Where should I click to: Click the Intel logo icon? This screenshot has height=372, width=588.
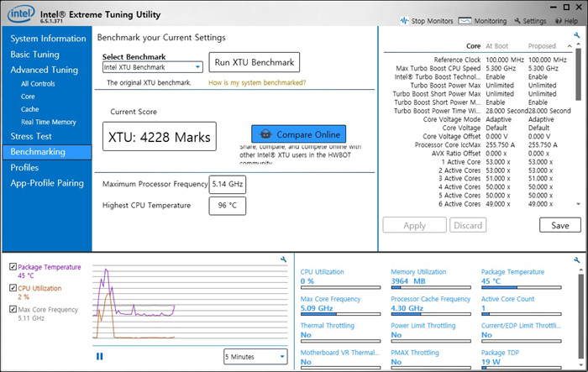[21, 14]
